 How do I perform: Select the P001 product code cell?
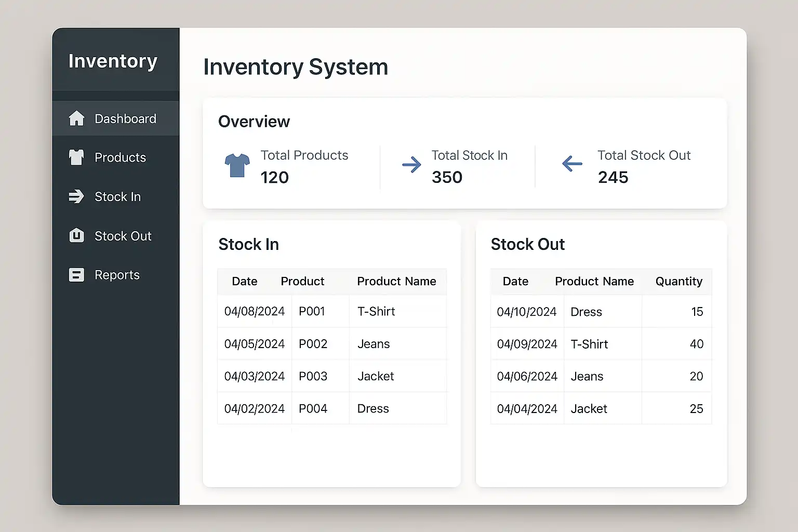[312, 312]
